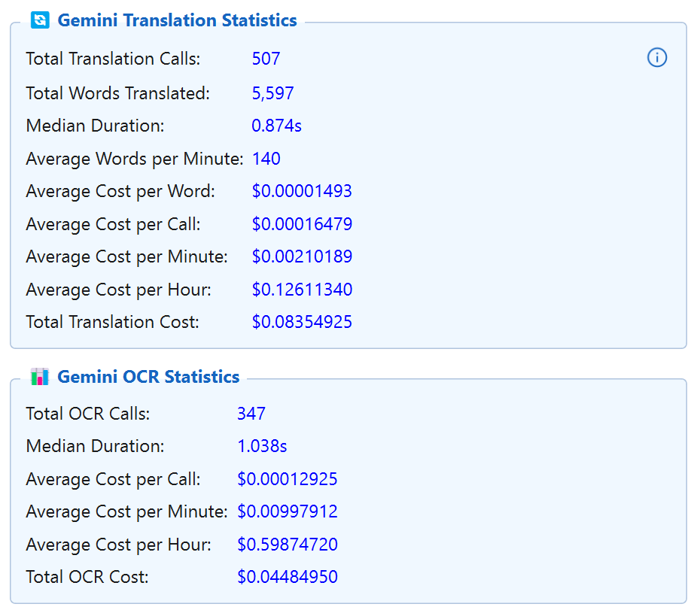Select the value $0.59874720
The height and width of the screenshot is (616, 700).
coord(288,545)
